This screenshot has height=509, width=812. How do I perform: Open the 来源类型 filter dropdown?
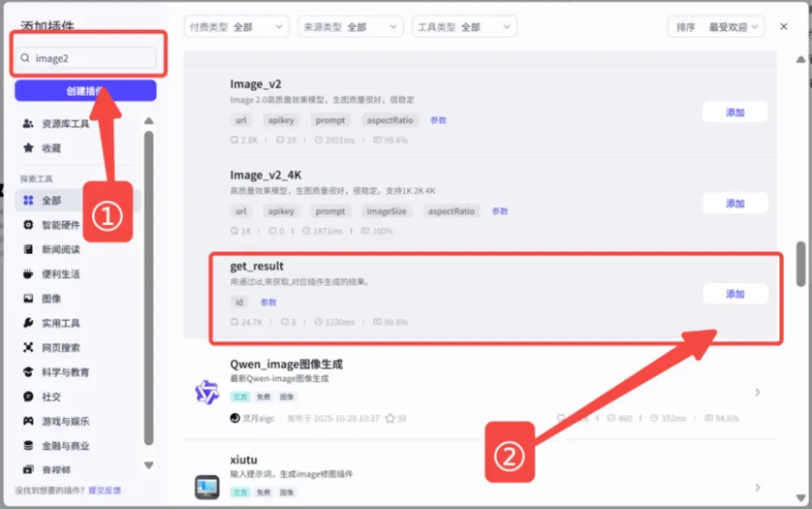350,27
